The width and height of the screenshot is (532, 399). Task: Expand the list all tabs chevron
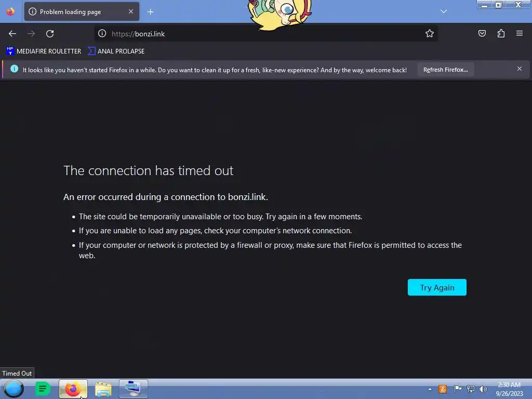[x=444, y=11]
